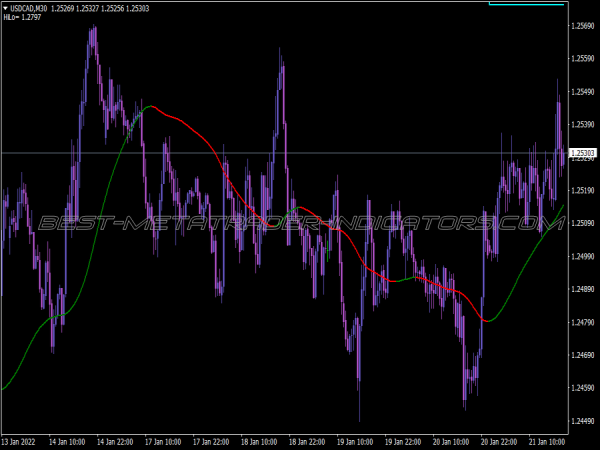Open the chart menu triangle beside USDCAD,M30
Screen dimensions: 600x450
5,8
